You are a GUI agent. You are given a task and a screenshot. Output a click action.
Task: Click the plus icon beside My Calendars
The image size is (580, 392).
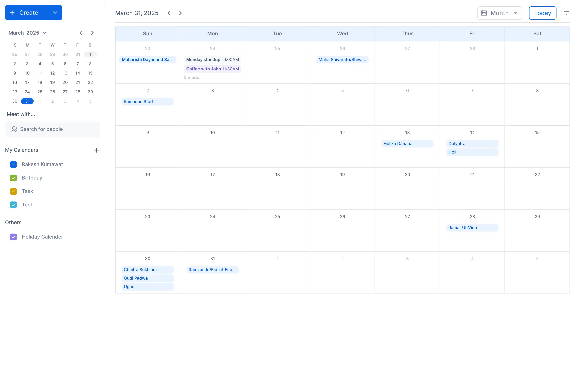tap(97, 150)
